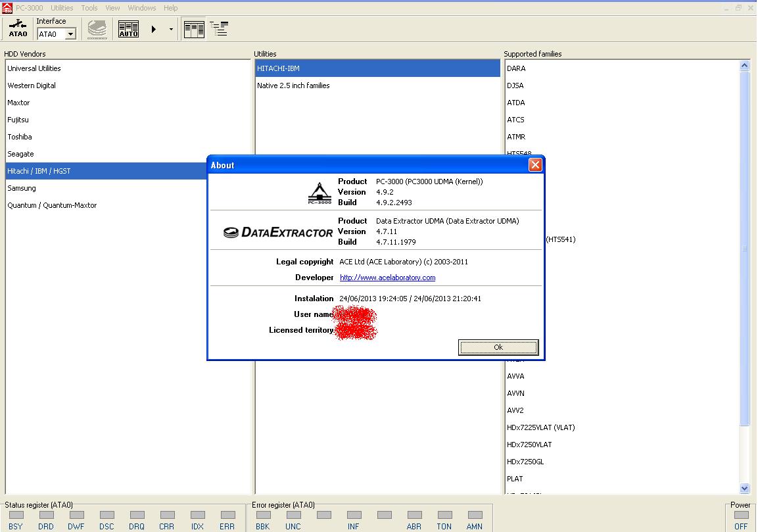Click the Supported families scrollbar thumb
758x532 pixels.
pos(744,249)
